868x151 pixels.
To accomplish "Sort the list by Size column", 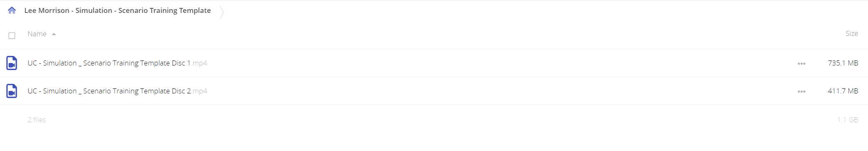I will (851, 33).
